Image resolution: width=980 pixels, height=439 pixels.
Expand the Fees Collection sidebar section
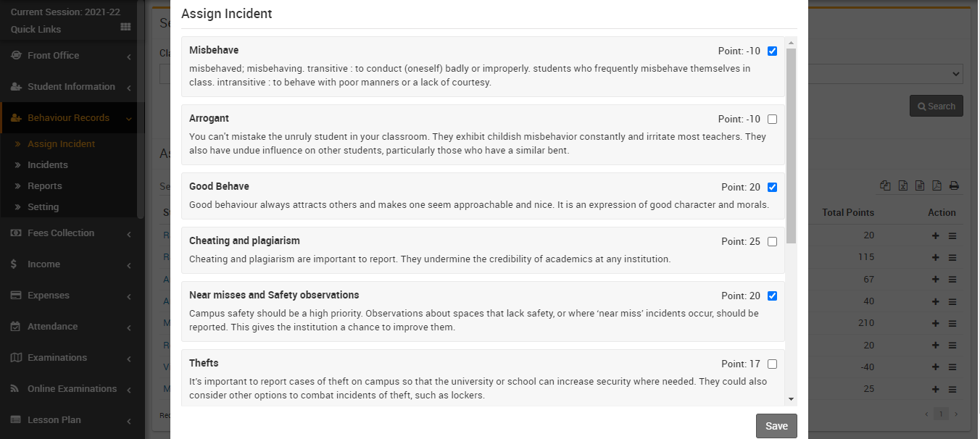71,233
